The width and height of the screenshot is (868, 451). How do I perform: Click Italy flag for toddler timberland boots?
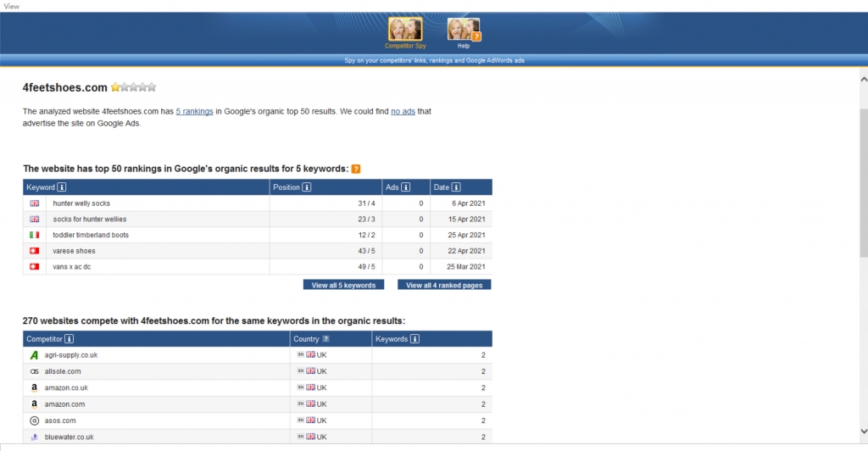(34, 235)
